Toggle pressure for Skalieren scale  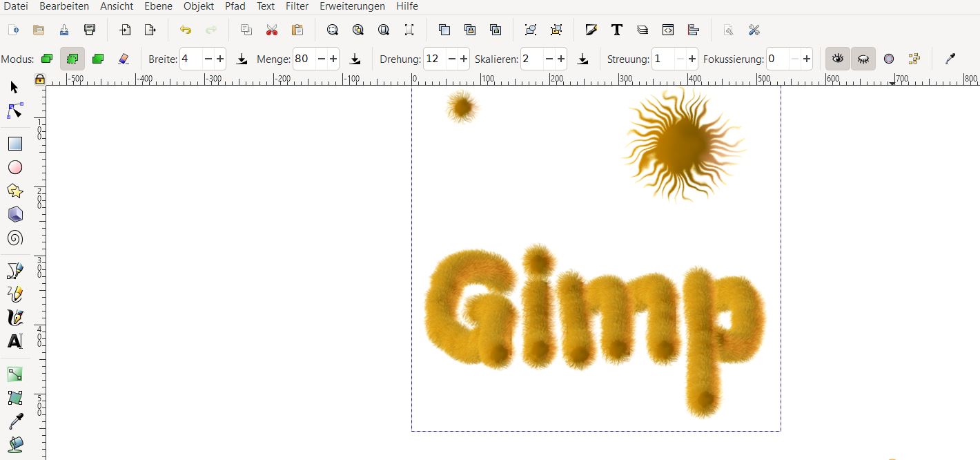(x=583, y=59)
